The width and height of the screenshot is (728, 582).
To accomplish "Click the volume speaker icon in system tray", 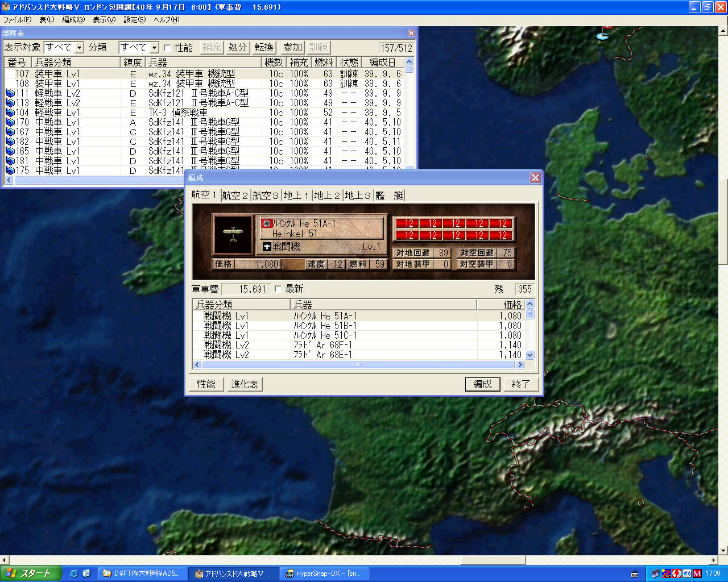I will [687, 573].
